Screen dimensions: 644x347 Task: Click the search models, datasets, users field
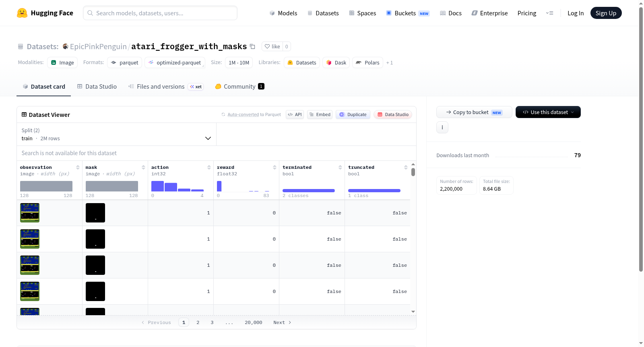[160, 13]
